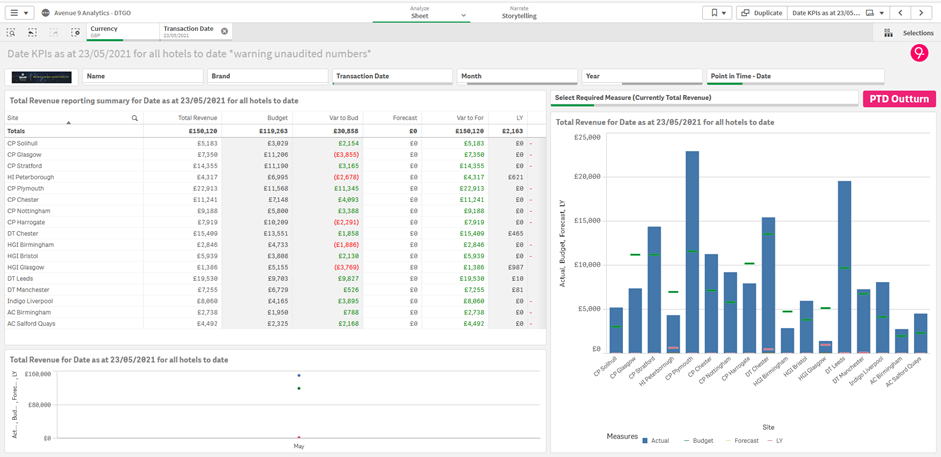Screen dimensions: 941x457
Task: Switch to the Narrate Storytelling tab
Action: 518,12
